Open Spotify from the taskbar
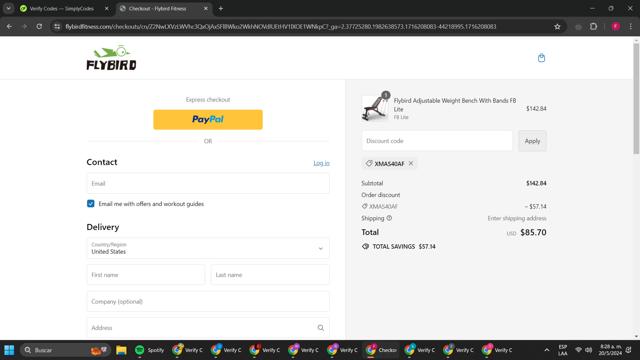Screen dimensions: 640x360 150,350
